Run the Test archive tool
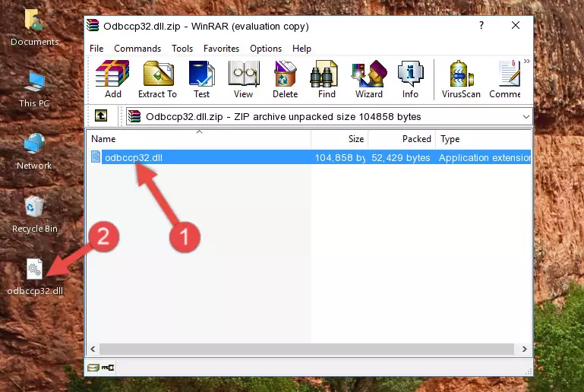This screenshot has height=392, width=584. [201, 79]
